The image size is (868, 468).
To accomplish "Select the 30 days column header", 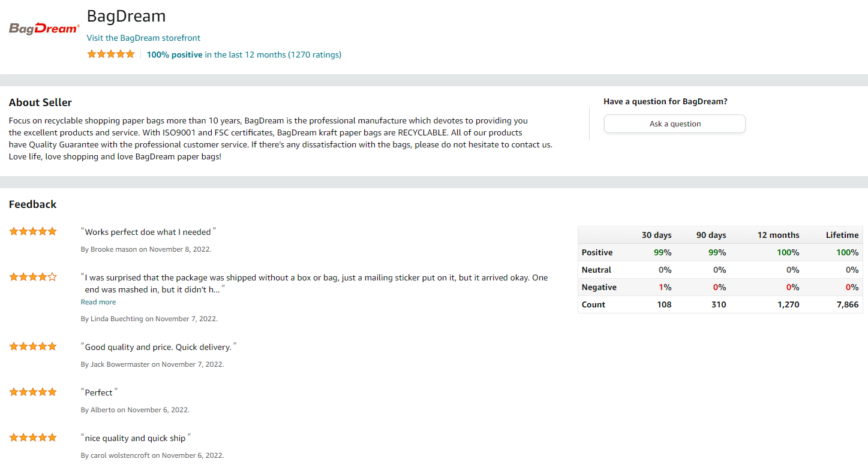I will coord(656,235).
